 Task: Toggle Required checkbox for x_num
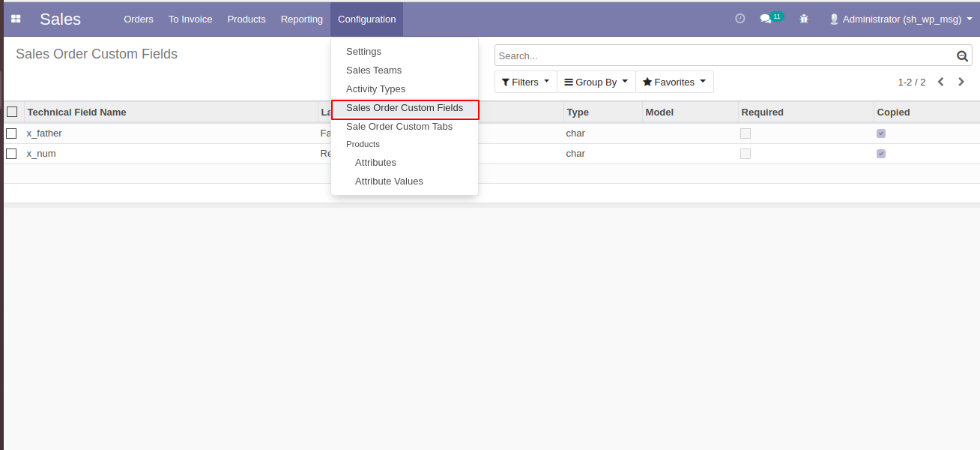[745, 153]
